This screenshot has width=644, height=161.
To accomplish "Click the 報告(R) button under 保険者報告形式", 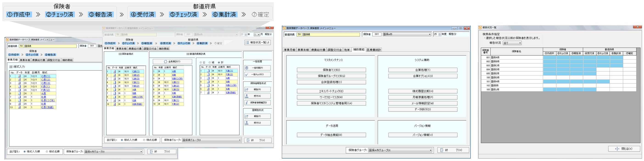I will 257,90.
